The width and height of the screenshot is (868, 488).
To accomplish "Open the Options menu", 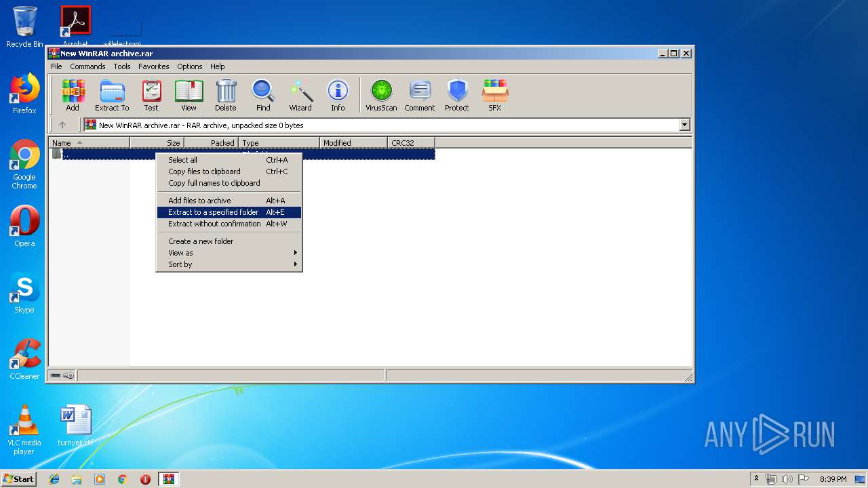I will click(x=190, y=66).
